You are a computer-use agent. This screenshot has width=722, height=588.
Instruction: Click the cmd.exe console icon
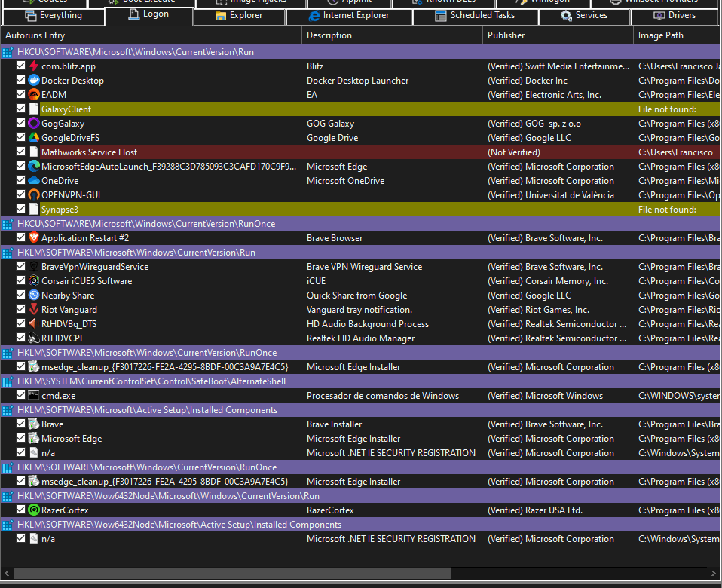click(x=34, y=395)
